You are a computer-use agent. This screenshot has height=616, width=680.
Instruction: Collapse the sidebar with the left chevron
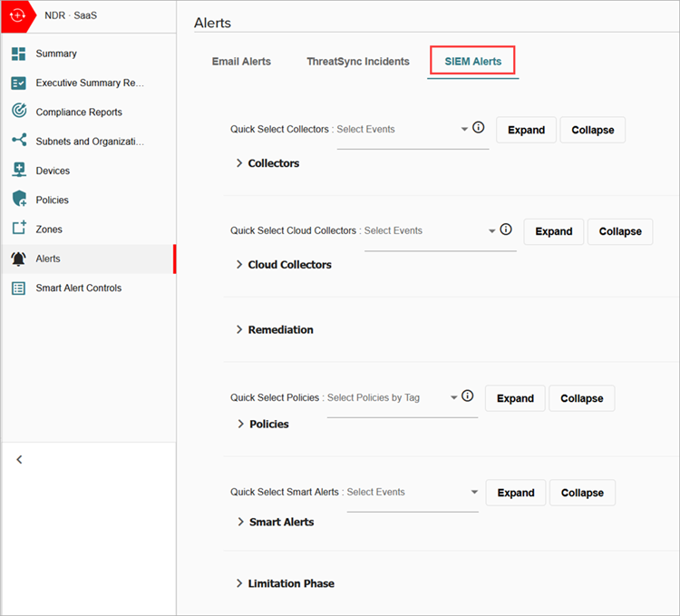pyautogui.click(x=19, y=459)
